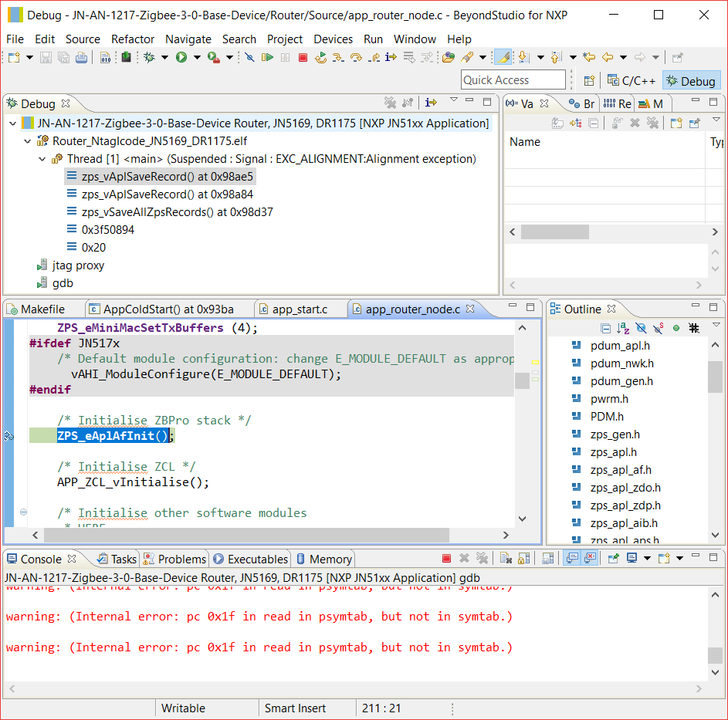Image resolution: width=728 pixels, height=720 pixels.
Task: Collapse the Thread [1] main node
Action: tap(42, 159)
